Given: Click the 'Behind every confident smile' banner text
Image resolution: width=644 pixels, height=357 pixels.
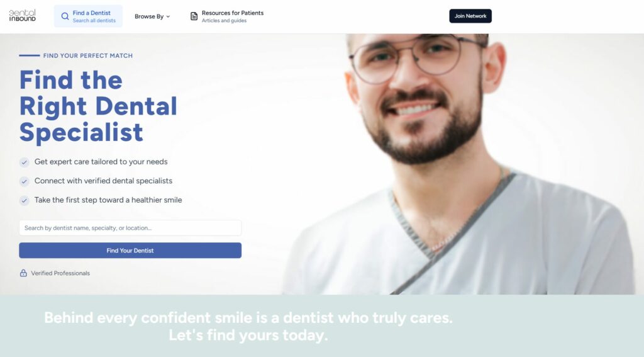Looking at the screenshot, I should pyautogui.click(x=248, y=326).
